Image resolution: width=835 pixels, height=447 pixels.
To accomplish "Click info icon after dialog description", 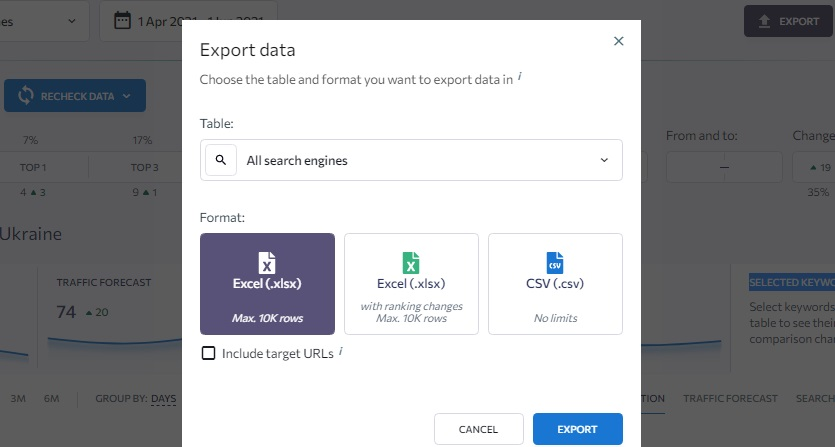I will click(x=519, y=75).
